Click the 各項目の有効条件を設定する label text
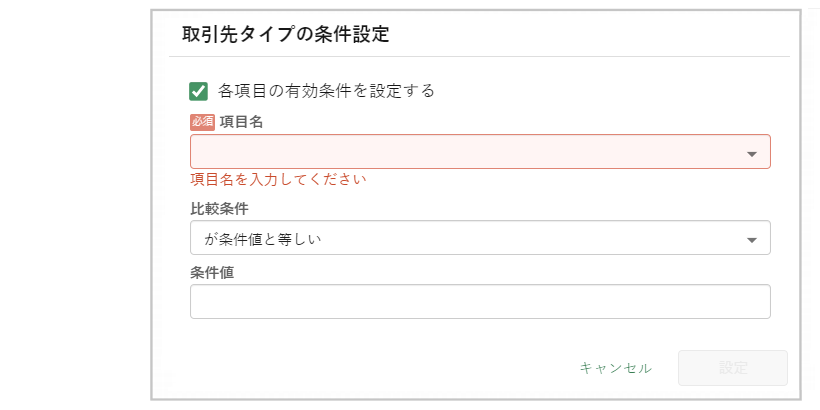The width and height of the screenshot is (820, 410). (x=326, y=91)
